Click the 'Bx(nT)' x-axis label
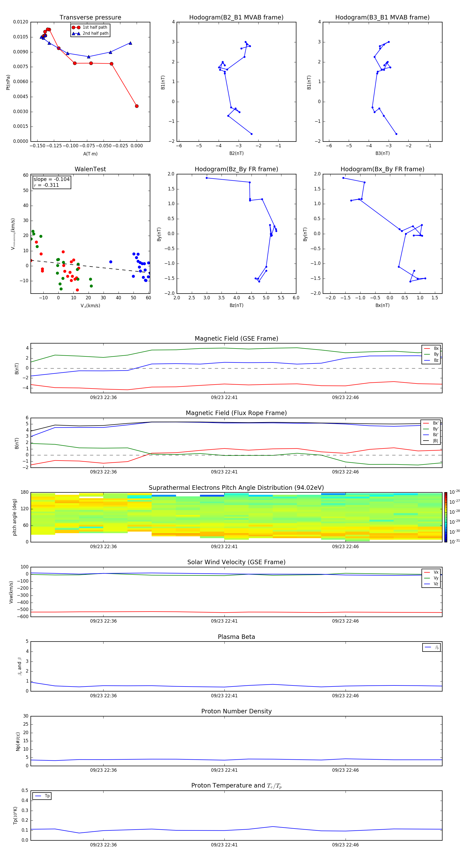The width and height of the screenshot is (473, 868). pyautogui.click(x=382, y=305)
